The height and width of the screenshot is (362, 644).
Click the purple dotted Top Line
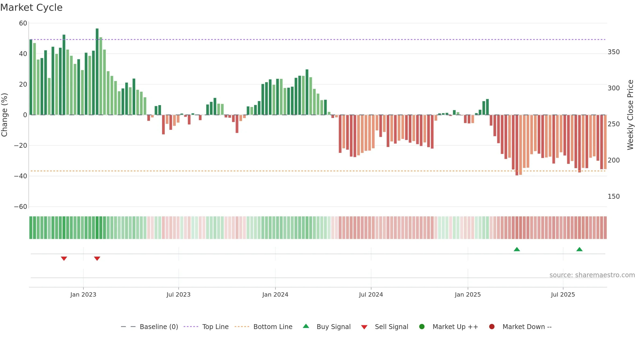pyautogui.click(x=318, y=39)
